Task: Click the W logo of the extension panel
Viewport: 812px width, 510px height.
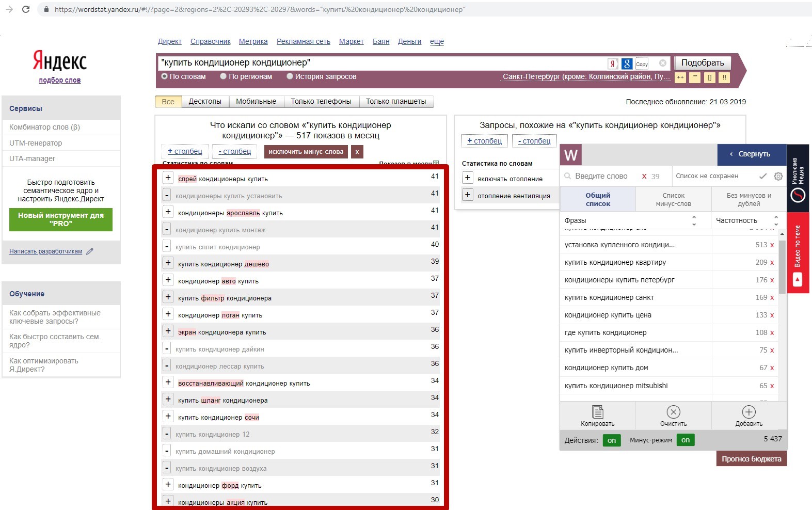Action: click(571, 155)
